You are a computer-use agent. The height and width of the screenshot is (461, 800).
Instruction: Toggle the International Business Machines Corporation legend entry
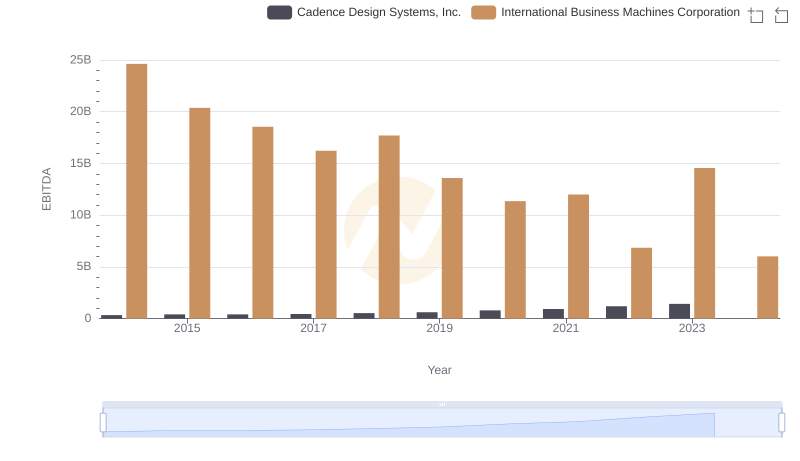coord(605,12)
